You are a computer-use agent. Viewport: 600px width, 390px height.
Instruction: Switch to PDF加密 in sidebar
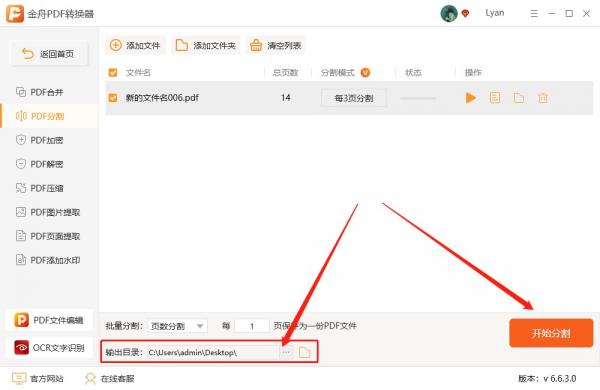coord(49,140)
